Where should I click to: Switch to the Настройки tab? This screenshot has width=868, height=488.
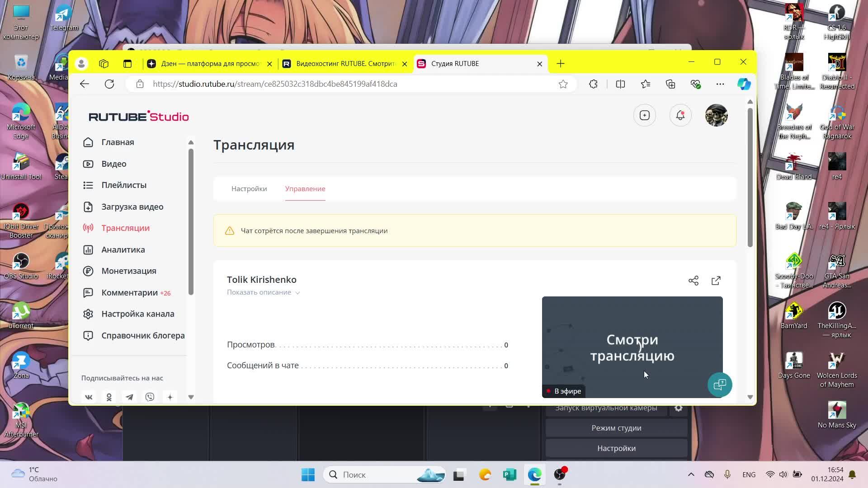pyautogui.click(x=249, y=189)
